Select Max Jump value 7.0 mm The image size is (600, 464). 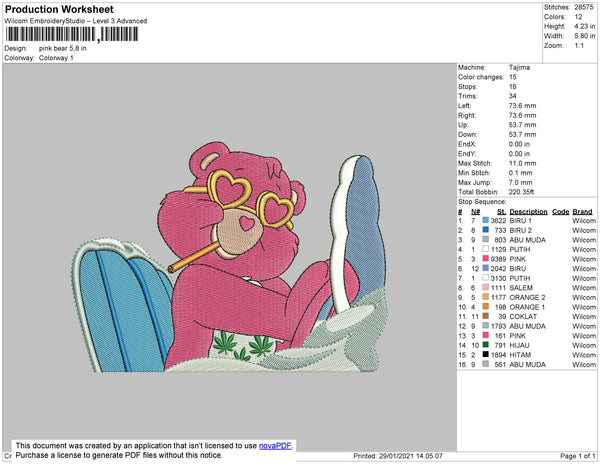(520, 182)
